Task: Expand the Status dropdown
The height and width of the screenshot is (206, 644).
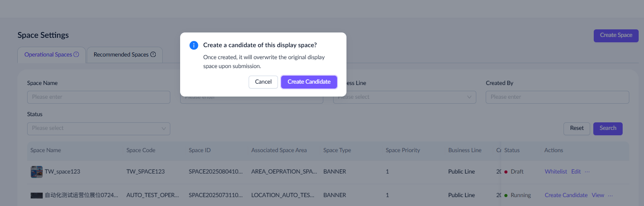Action: (98, 129)
